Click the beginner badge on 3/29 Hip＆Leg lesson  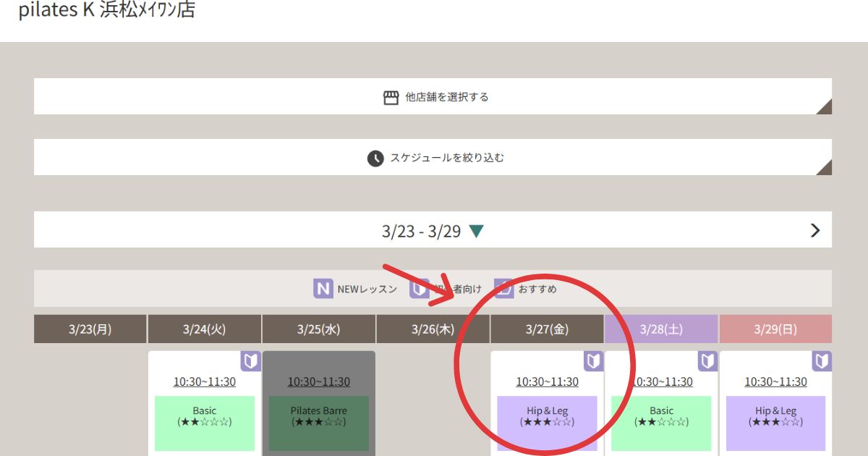click(x=822, y=361)
